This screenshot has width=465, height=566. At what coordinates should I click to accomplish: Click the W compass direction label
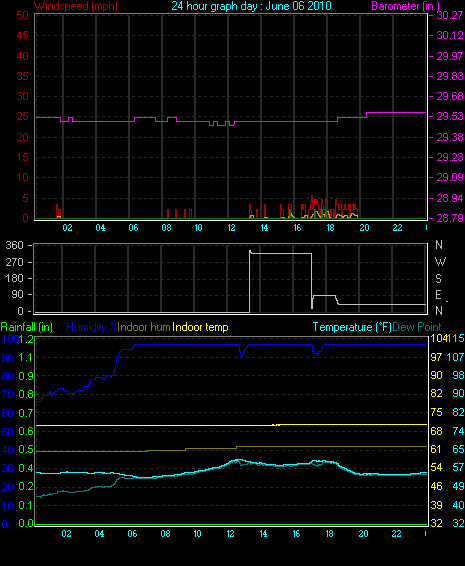pos(440,261)
